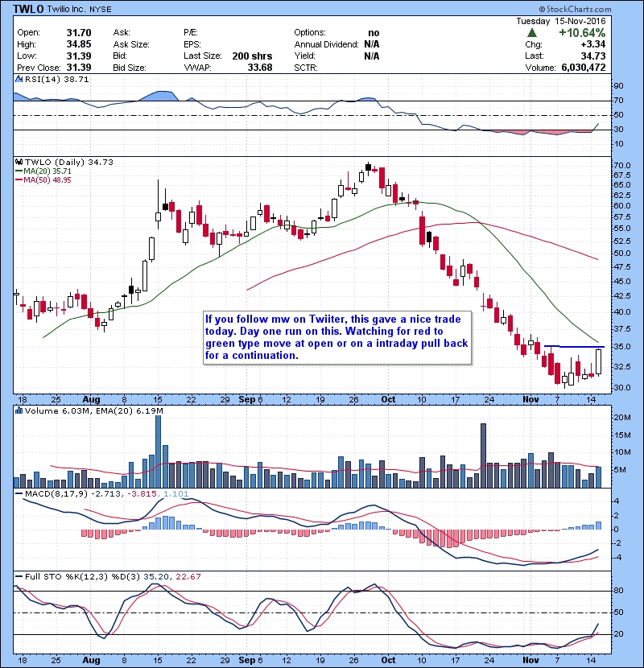Click the blue horizontal resistance line near 35
The height and width of the screenshot is (668, 644).
pyautogui.click(x=574, y=347)
